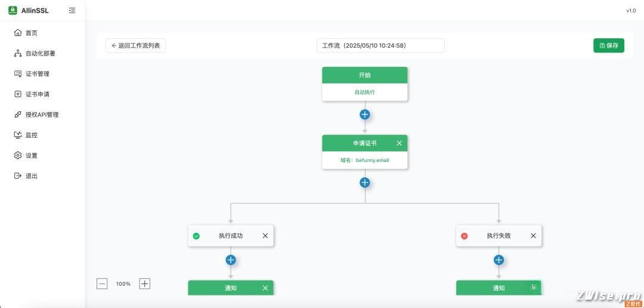Remove the 执行失败 branch with X

tap(533, 236)
